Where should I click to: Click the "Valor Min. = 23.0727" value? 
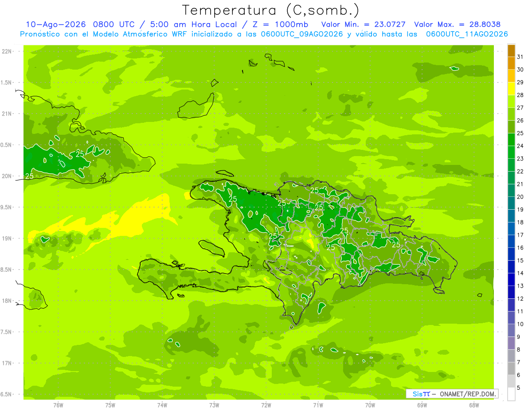(364, 24)
